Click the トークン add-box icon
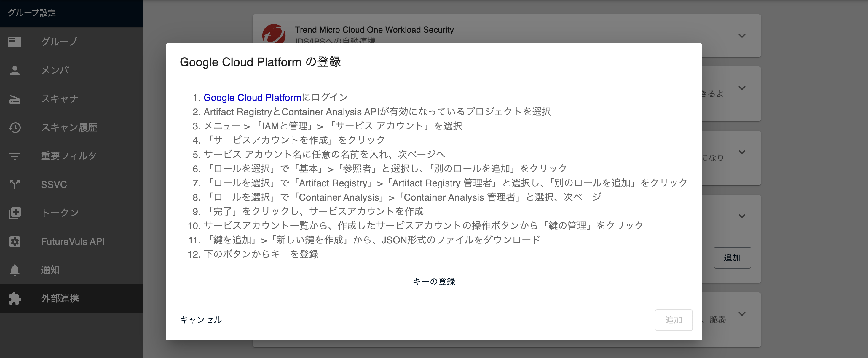Viewport: 868px width, 358px height. [15, 213]
